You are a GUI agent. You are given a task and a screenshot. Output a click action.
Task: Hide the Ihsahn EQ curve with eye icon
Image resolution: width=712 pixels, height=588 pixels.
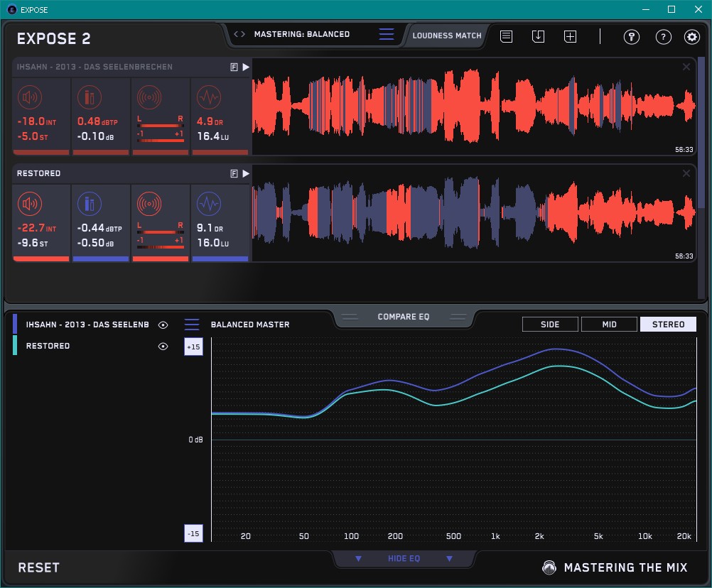163,325
